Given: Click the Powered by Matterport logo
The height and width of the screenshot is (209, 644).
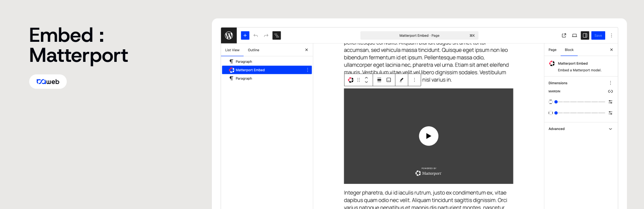Looking at the screenshot, I should click(428, 172).
